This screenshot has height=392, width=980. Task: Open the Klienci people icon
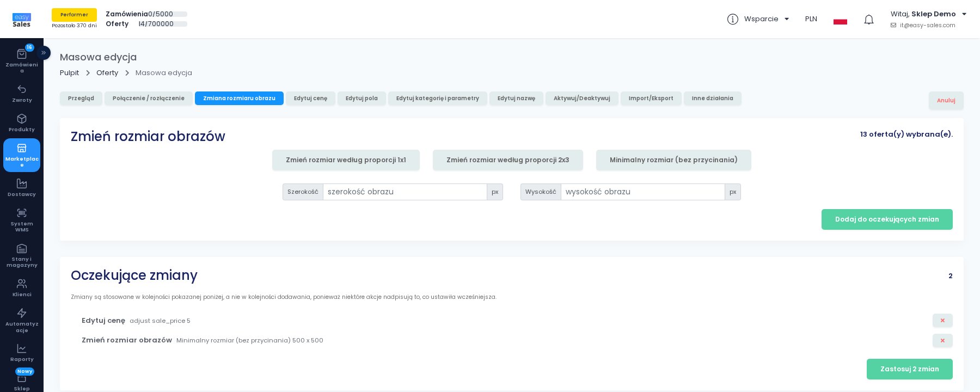pos(22,284)
